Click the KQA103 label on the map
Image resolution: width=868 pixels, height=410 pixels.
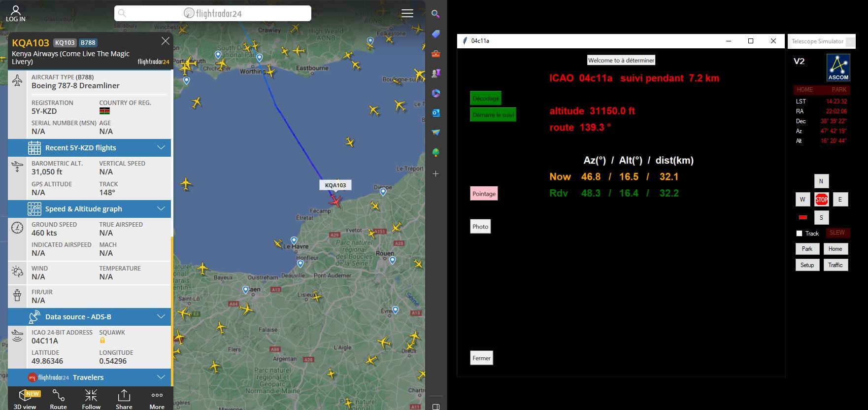(x=335, y=185)
